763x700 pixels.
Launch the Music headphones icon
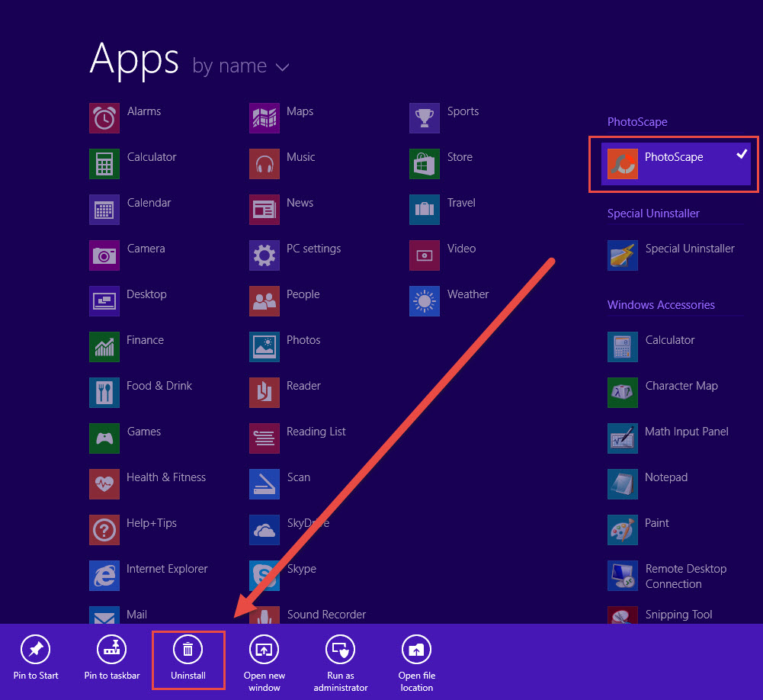(x=264, y=163)
